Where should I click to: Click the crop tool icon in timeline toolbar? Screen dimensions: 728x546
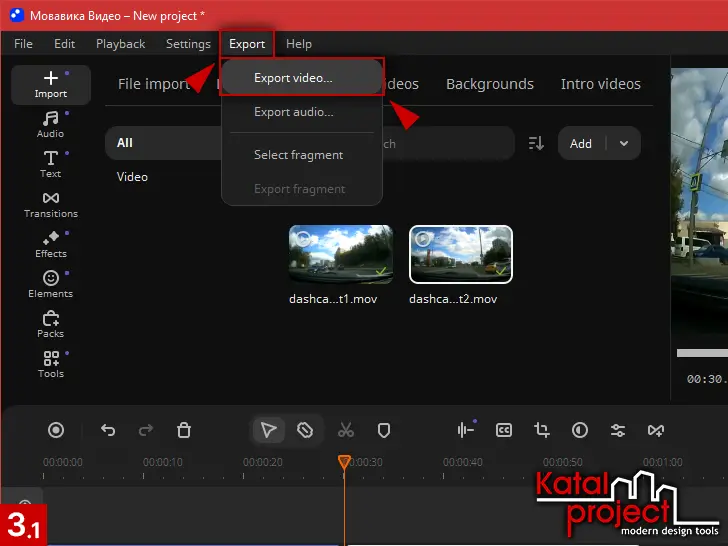542,430
